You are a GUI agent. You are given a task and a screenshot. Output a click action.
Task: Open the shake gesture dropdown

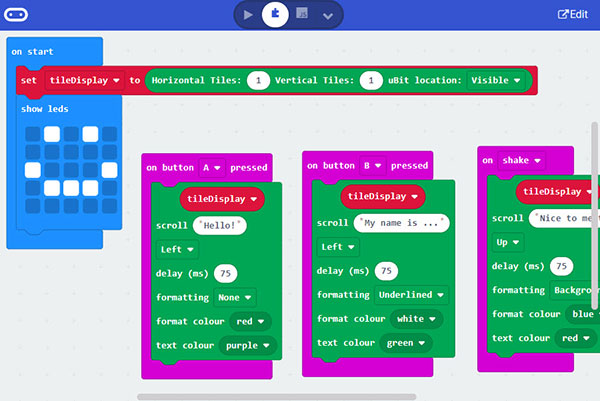pos(522,160)
